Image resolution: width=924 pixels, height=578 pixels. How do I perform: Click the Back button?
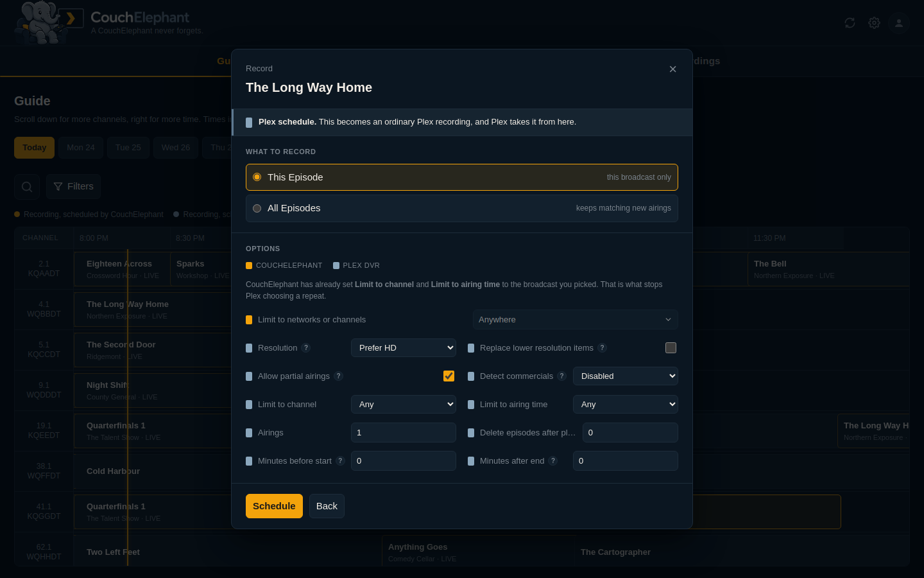(327, 506)
